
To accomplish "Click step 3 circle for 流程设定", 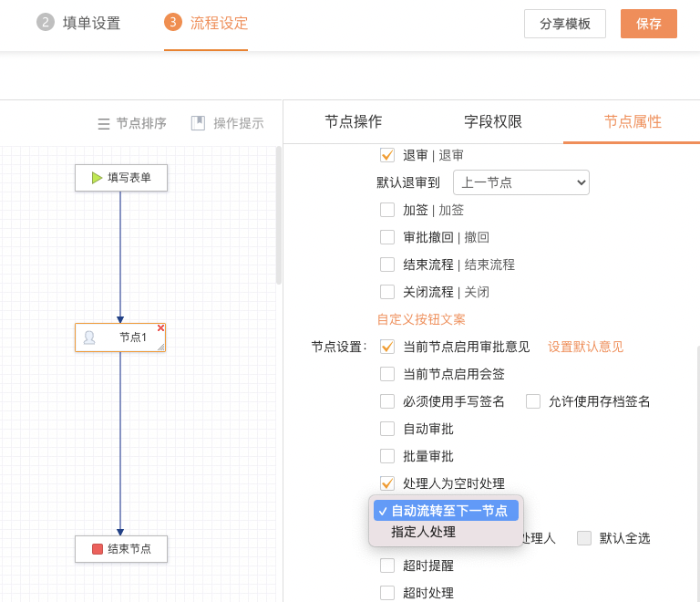I will [x=173, y=23].
